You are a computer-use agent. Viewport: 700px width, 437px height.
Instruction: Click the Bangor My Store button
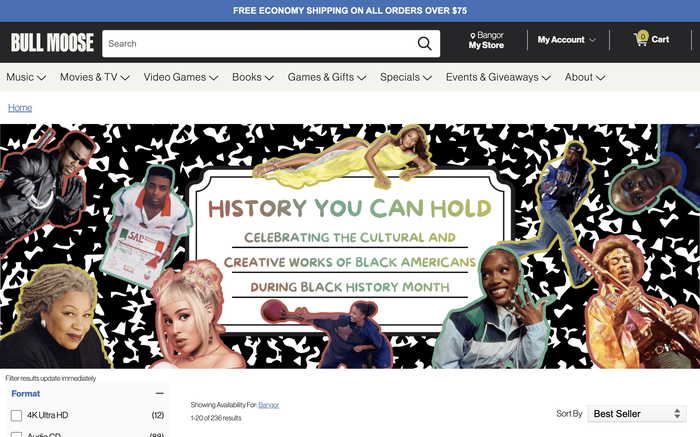tap(487, 40)
